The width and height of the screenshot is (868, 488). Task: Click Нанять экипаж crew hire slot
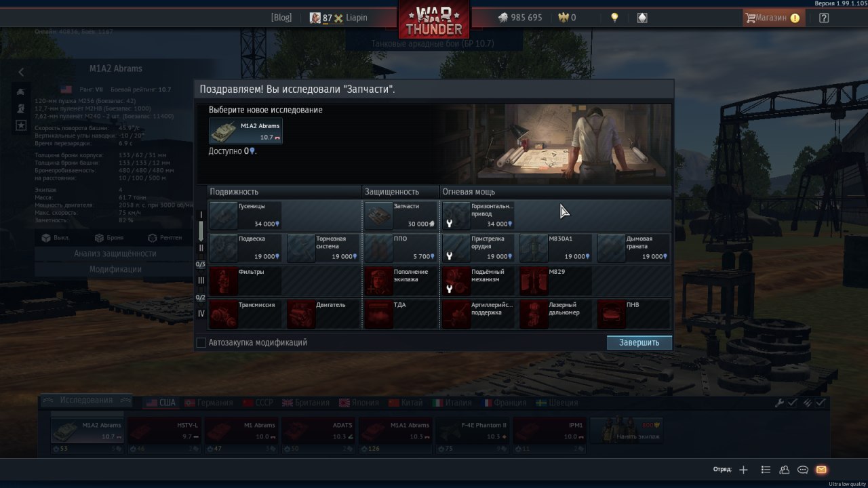click(x=627, y=432)
